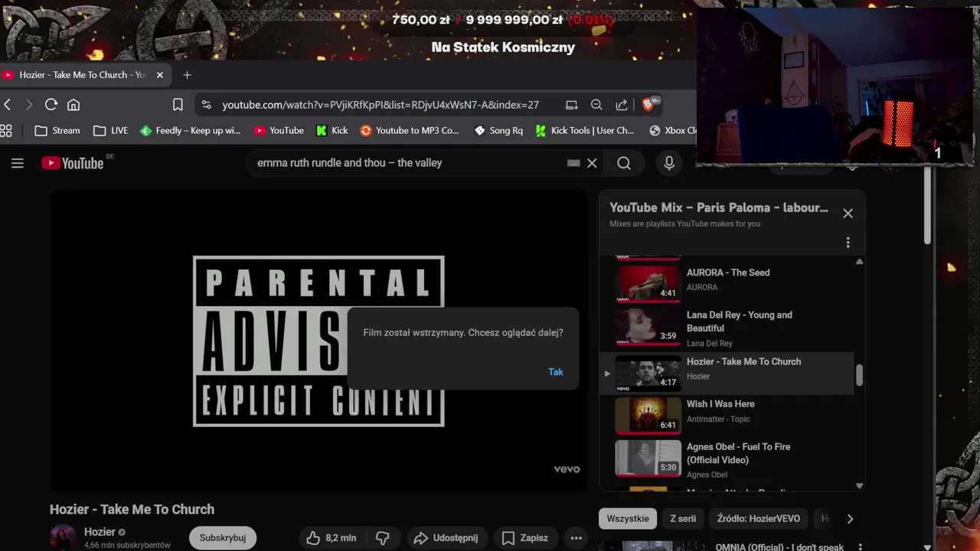
Task: Show more filter chips with right chevron
Action: (850, 519)
